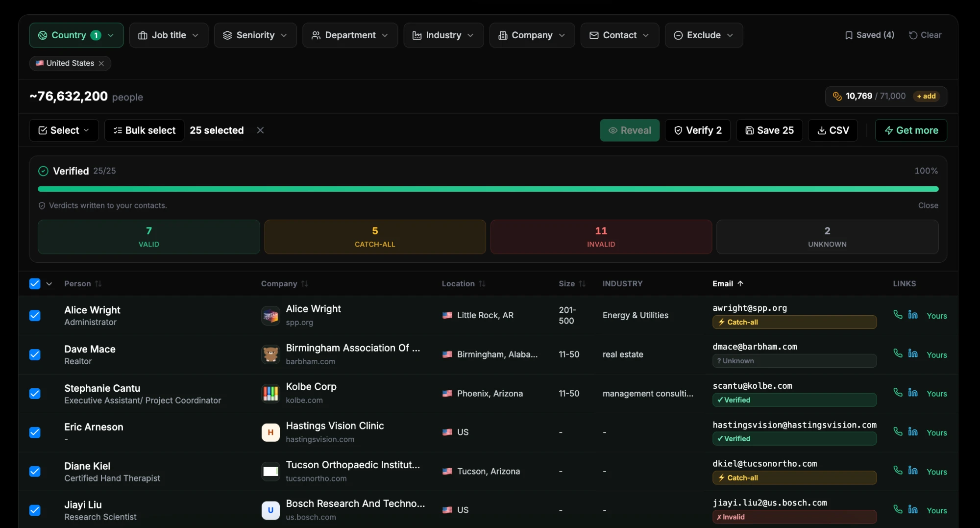
Task: Sort table by Location column
Action: [464, 284]
